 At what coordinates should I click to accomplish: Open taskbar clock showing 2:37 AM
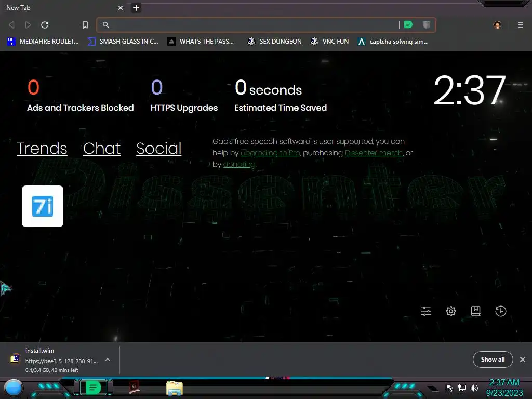(504, 388)
